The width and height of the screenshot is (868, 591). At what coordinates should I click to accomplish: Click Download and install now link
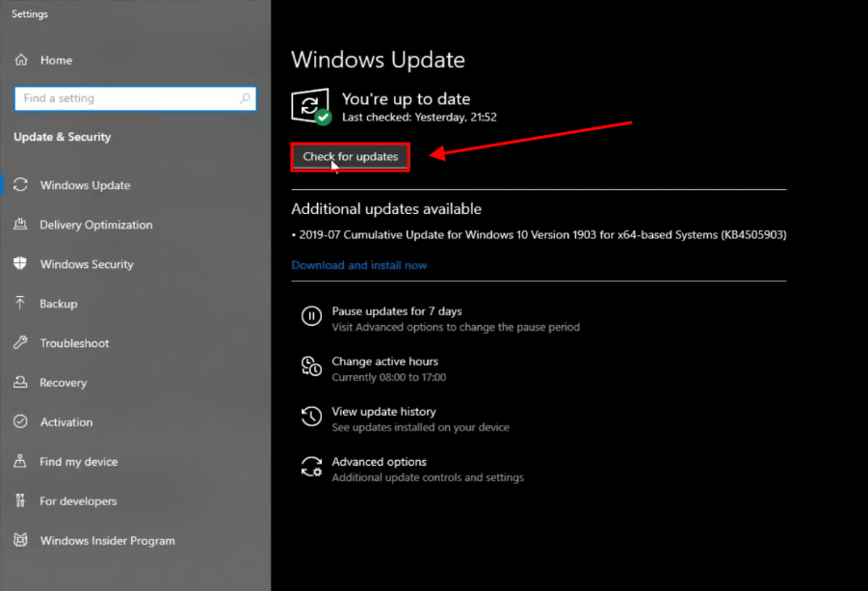tap(359, 265)
